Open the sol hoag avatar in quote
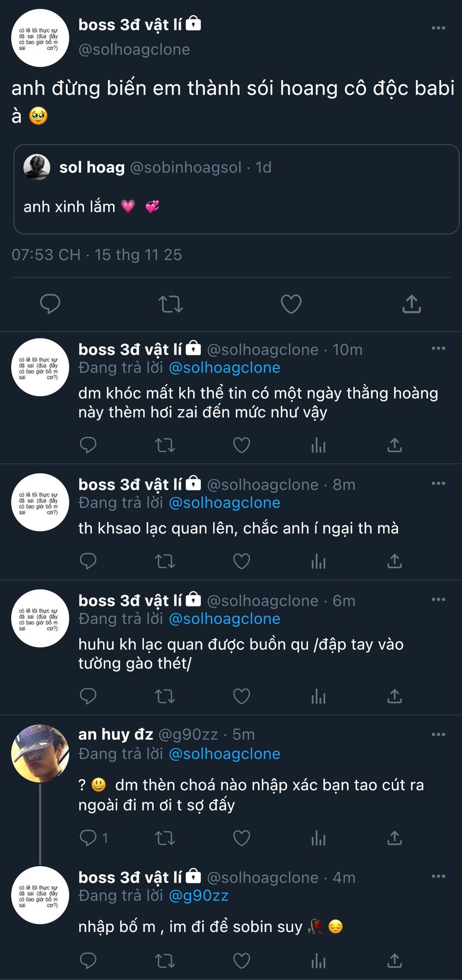This screenshot has width=462, height=980. 37,167
